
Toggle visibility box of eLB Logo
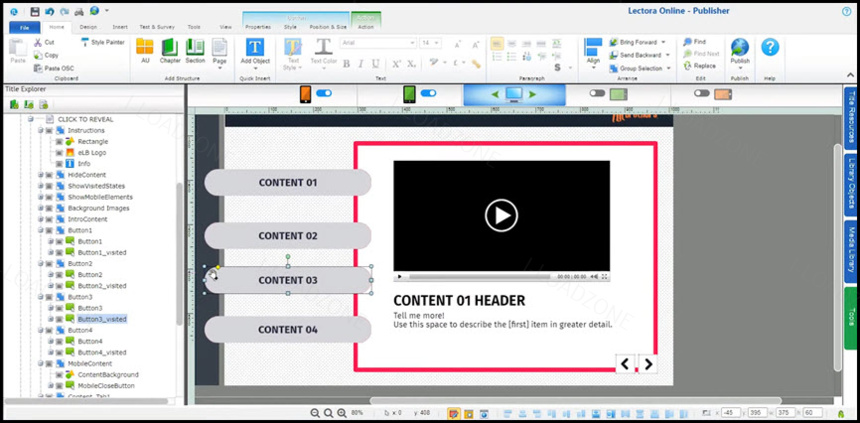(x=59, y=153)
